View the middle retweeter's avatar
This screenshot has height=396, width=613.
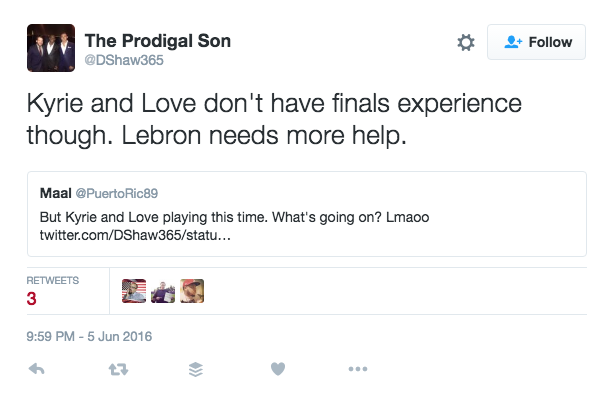click(x=163, y=291)
